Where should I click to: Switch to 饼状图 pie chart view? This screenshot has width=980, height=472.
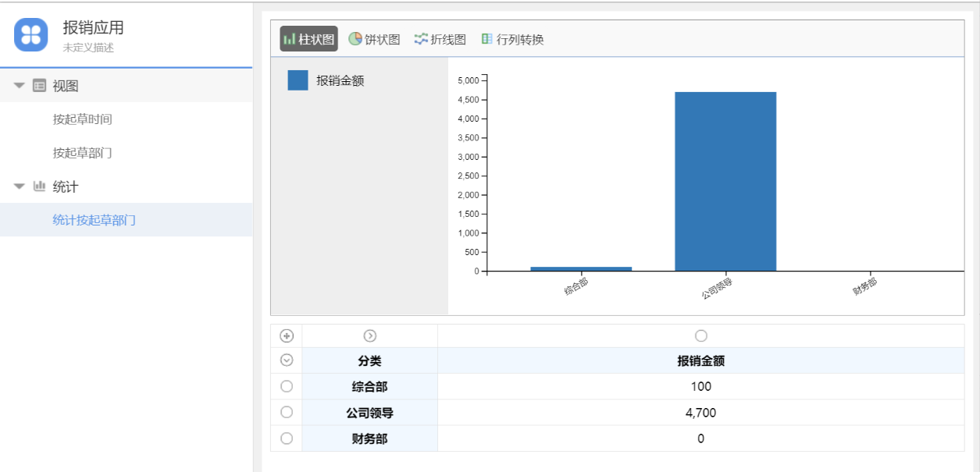click(x=374, y=39)
